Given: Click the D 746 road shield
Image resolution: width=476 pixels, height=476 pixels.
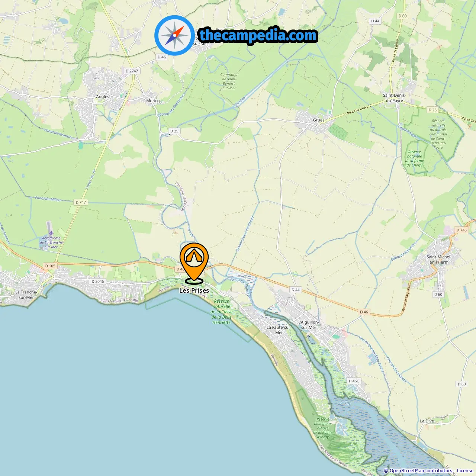Looking at the screenshot, I should coord(461,230).
